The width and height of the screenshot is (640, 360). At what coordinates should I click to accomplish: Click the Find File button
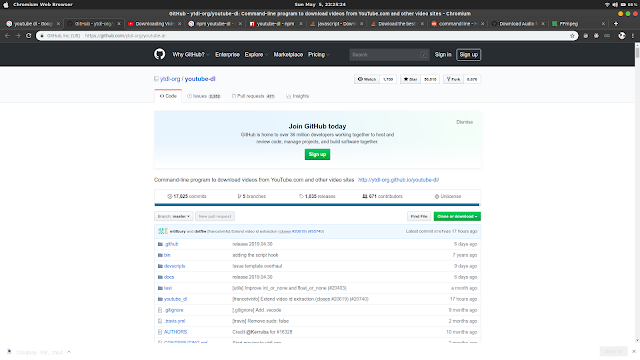pos(419,216)
